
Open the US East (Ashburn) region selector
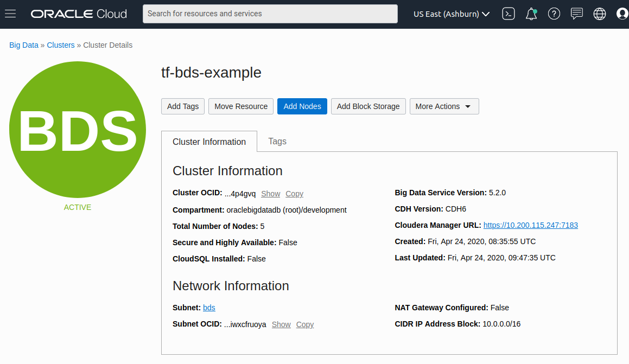coord(451,14)
